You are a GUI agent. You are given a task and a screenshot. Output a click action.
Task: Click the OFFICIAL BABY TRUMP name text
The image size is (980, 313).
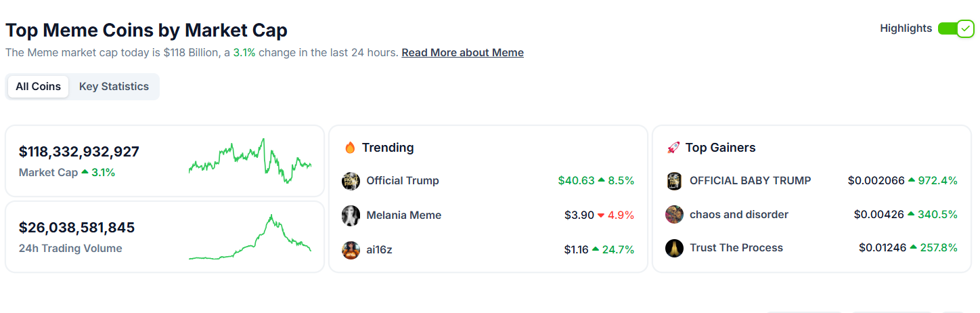751,181
